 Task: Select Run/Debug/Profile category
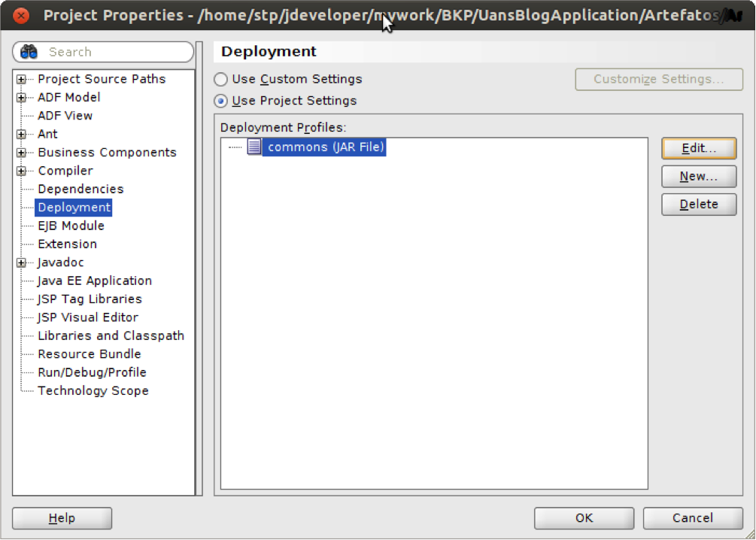pyautogui.click(x=92, y=372)
